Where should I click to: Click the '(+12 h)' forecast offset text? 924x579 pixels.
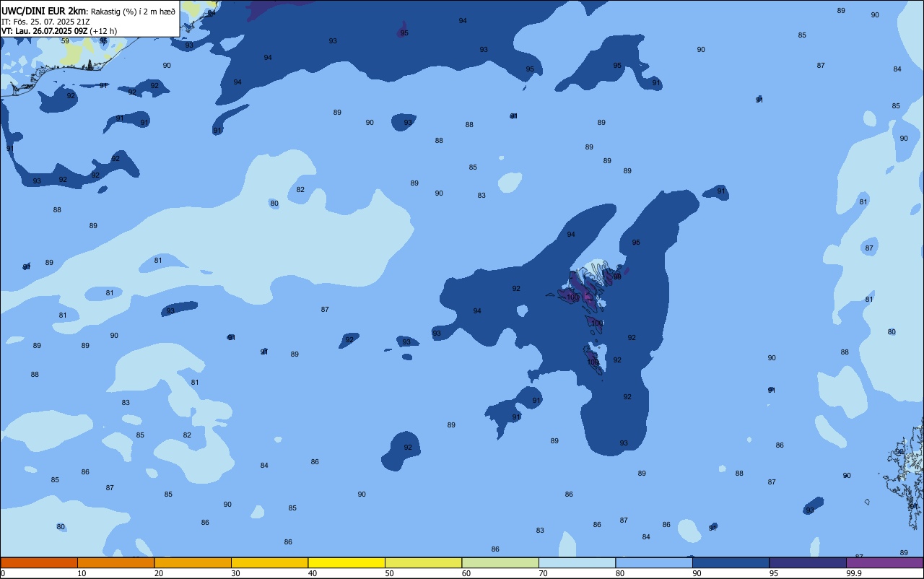pyautogui.click(x=103, y=31)
